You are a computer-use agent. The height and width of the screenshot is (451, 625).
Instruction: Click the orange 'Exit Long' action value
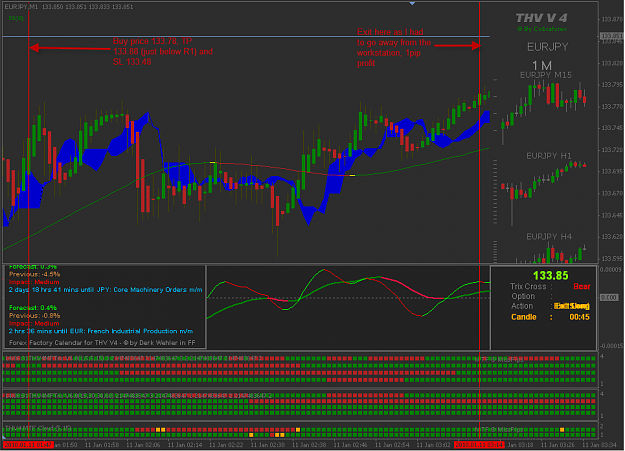[572, 306]
